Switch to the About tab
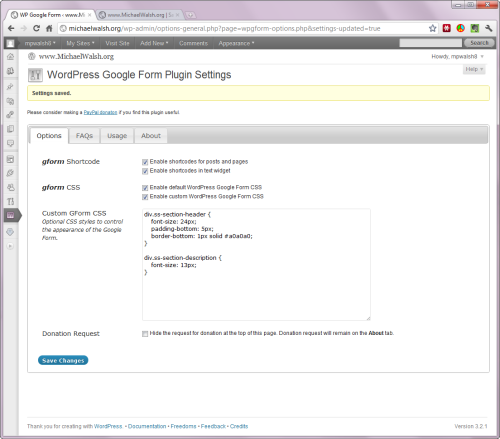This screenshot has width=500, height=439. [x=151, y=136]
